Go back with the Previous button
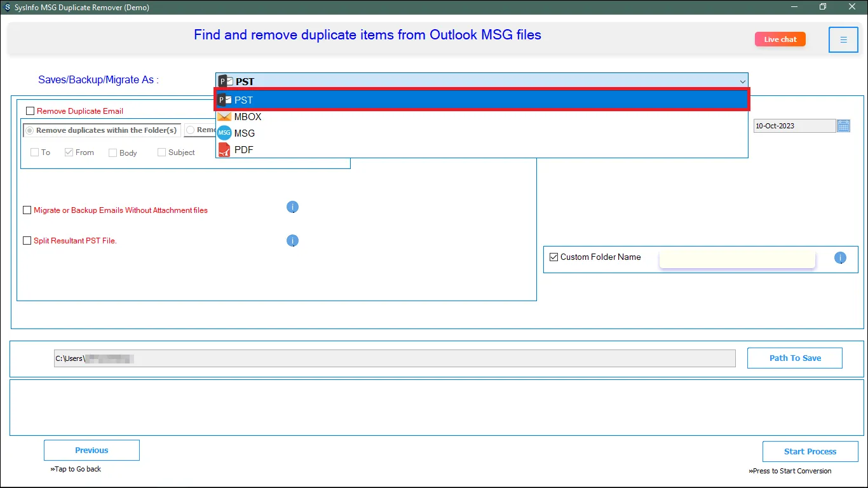 tap(92, 451)
